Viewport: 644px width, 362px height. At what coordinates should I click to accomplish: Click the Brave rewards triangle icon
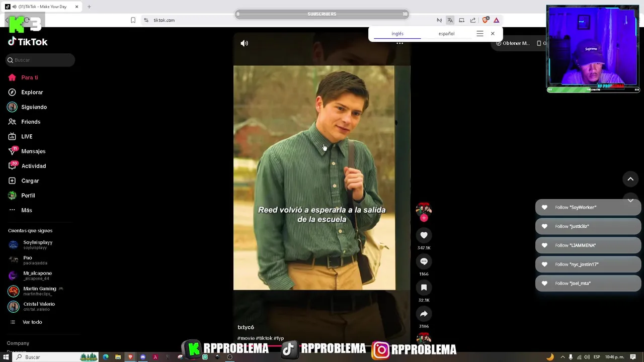496,20
